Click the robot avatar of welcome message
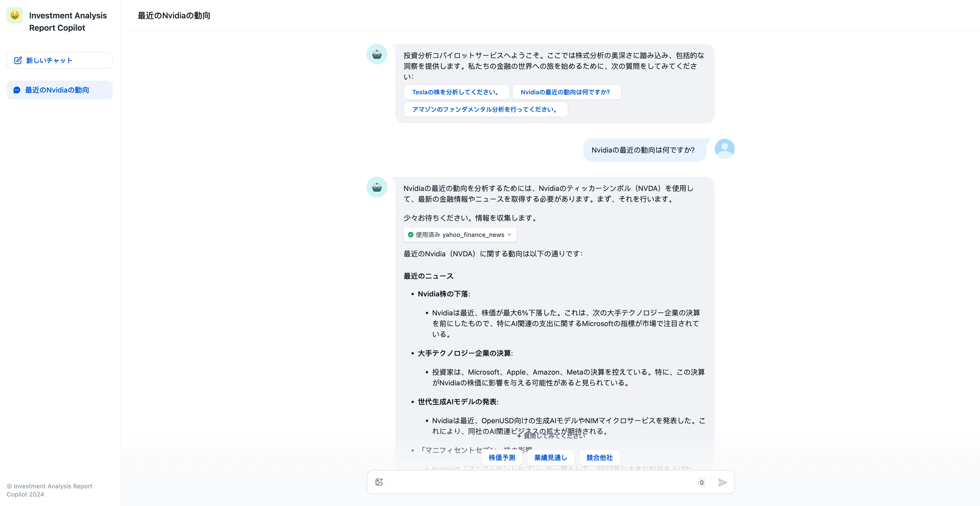 (377, 54)
